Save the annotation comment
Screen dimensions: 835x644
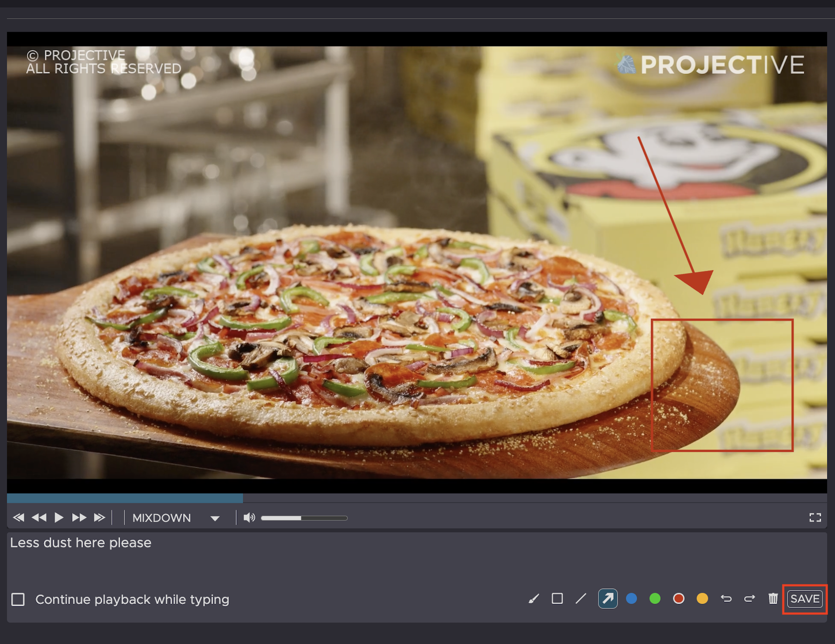[x=805, y=599]
